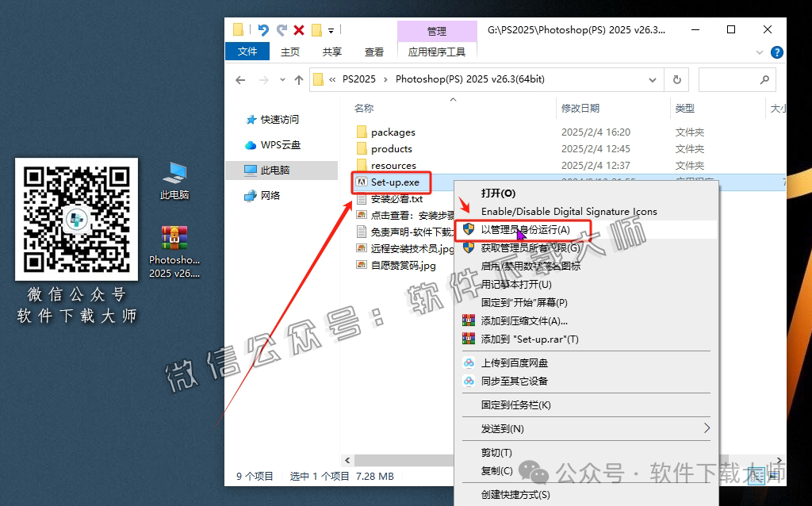Click the WPS云盘 cloud icon in the sidebar
The width and height of the screenshot is (812, 506).
click(249, 145)
